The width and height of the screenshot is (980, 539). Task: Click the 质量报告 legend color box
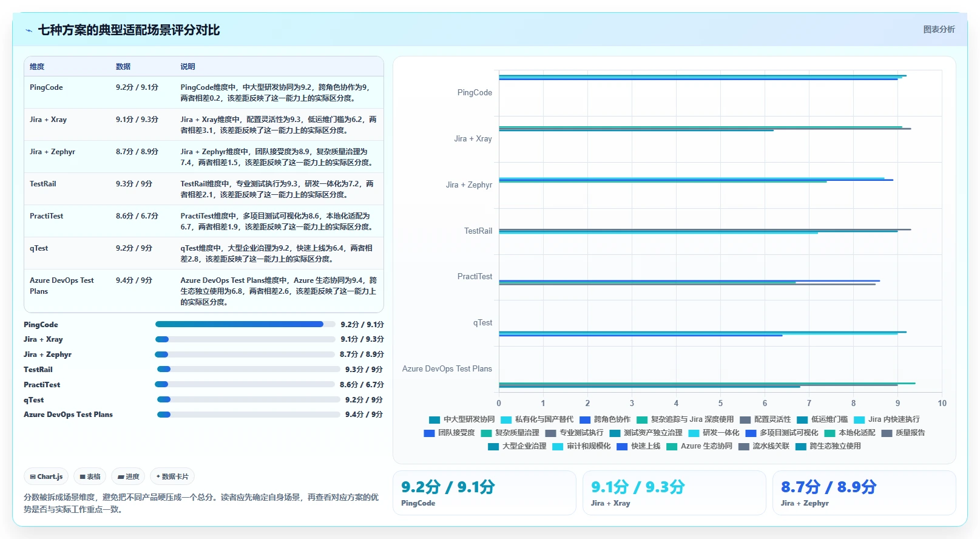(x=887, y=433)
